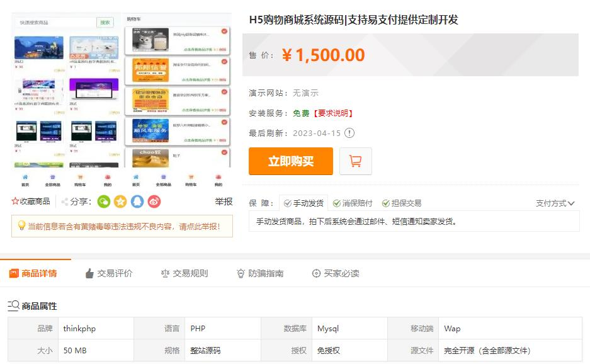Screen dimensions: 590x364
Task: Share via the green WeChat icon
Action: tap(104, 202)
